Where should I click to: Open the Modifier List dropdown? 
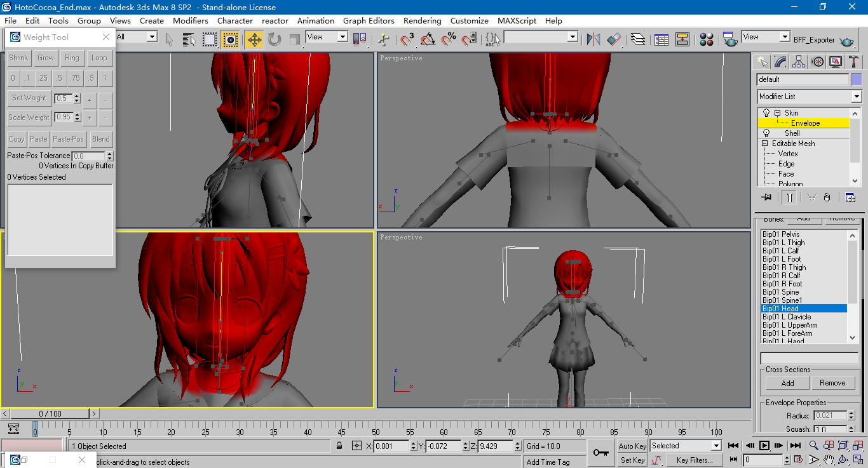(856, 97)
